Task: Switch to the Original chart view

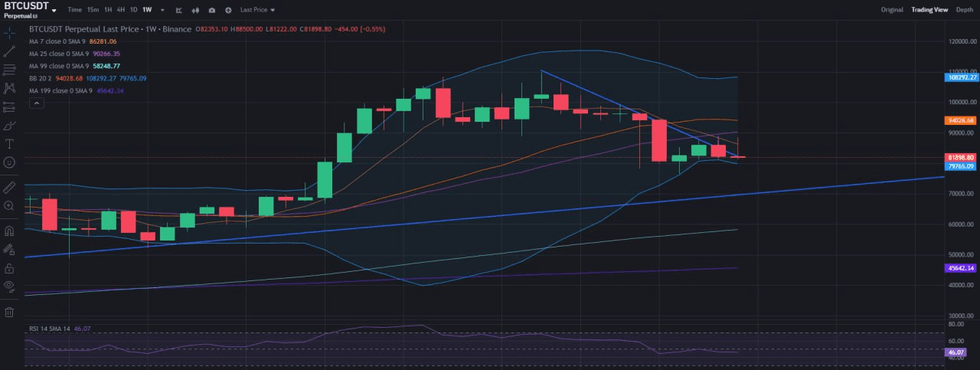Action: (892, 10)
